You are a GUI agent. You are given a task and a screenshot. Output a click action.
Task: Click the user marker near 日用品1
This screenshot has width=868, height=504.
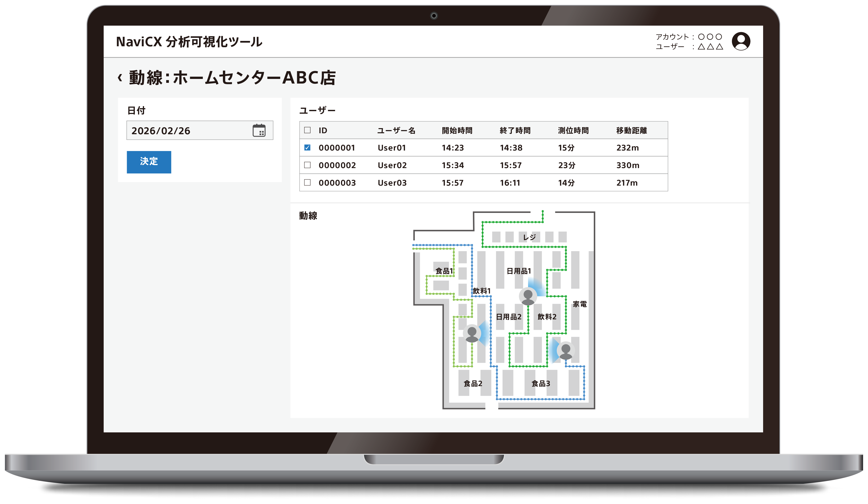[x=528, y=296]
